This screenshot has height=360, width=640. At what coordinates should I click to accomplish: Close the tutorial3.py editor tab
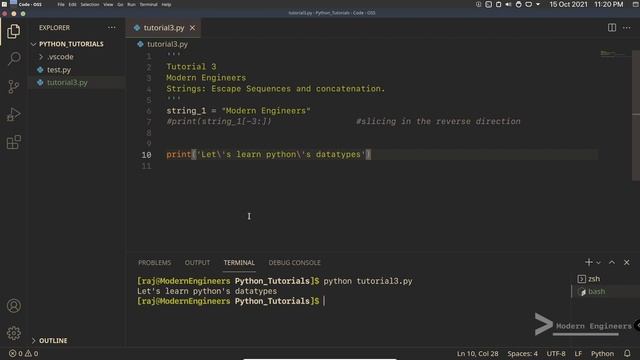coord(192,28)
